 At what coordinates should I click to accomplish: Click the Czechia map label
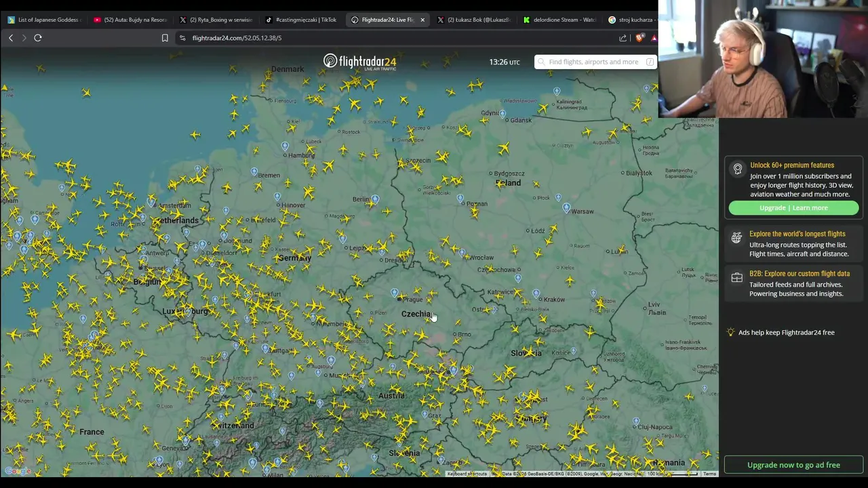click(416, 314)
